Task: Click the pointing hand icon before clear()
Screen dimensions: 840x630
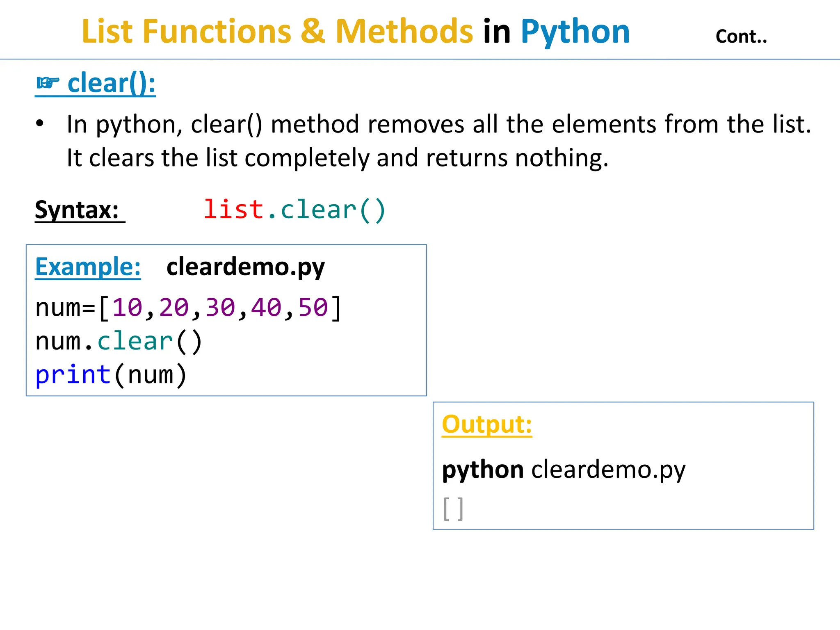Action: 48,83
